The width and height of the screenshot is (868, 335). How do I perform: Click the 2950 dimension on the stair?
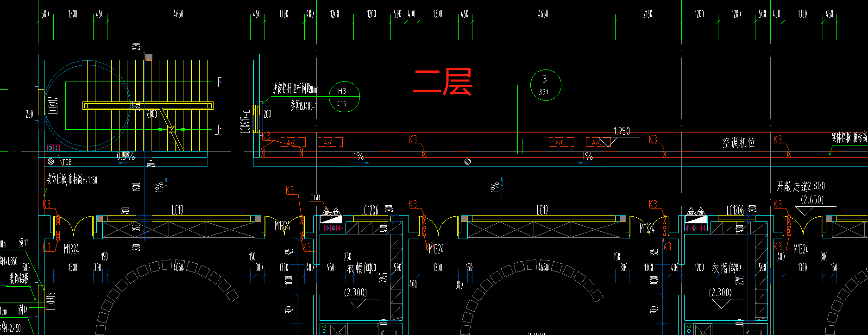137,106
